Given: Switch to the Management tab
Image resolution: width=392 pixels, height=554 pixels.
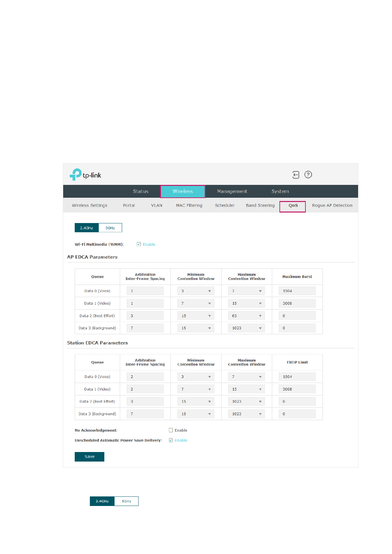Looking at the screenshot, I should coord(232,191).
